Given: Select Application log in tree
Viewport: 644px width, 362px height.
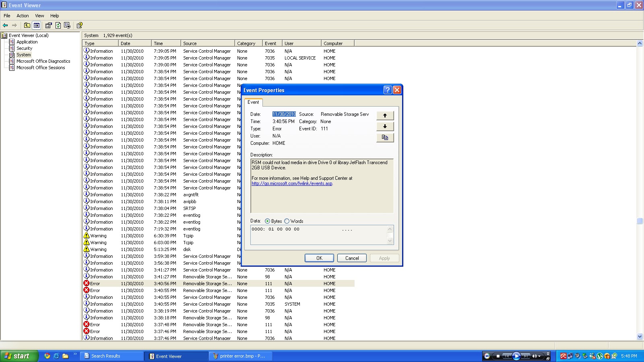Looking at the screenshot, I should point(27,42).
